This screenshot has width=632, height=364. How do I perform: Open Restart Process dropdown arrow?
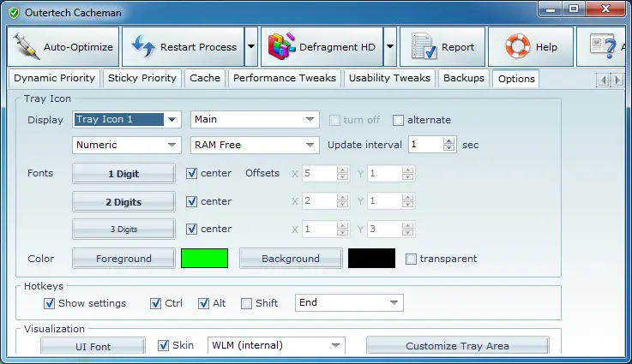click(x=251, y=47)
